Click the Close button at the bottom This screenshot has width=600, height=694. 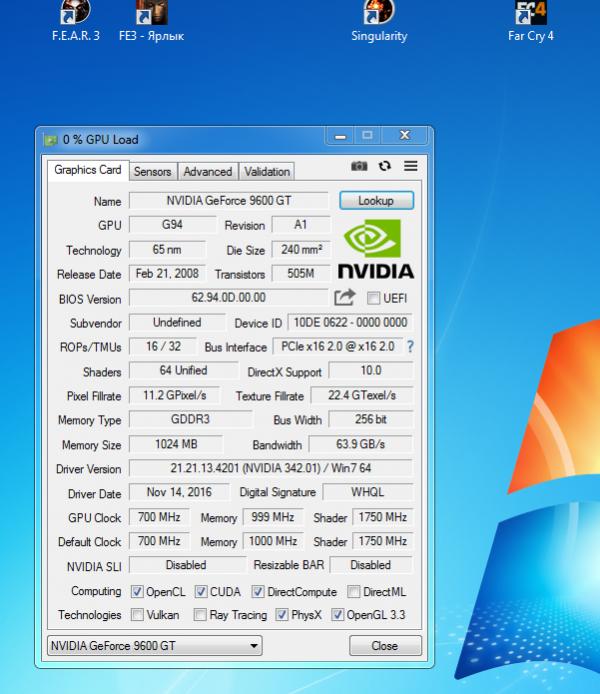coord(385,646)
